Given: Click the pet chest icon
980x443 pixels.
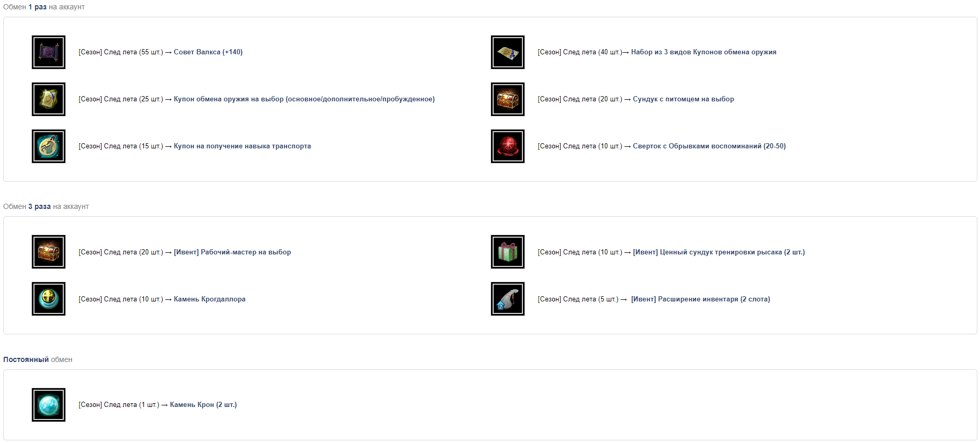Looking at the screenshot, I should (508, 99).
